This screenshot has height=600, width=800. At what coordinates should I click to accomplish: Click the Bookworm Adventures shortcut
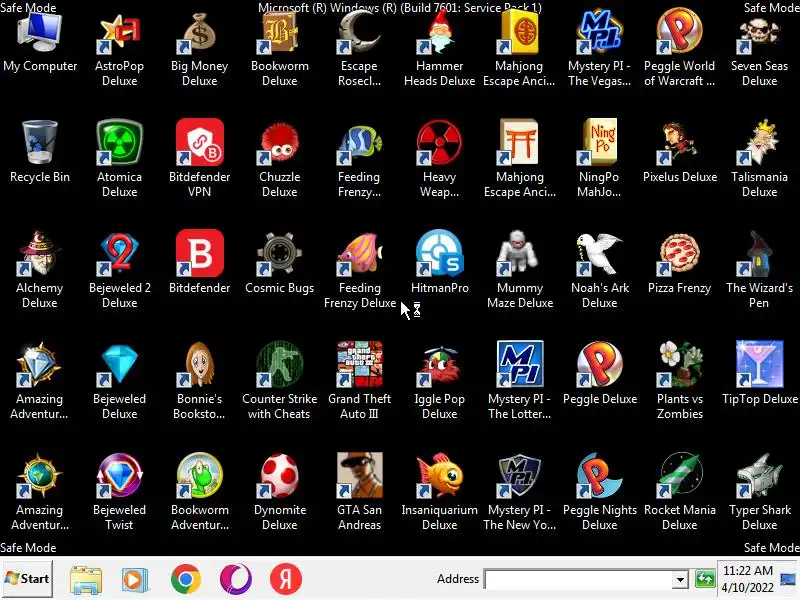(x=199, y=491)
